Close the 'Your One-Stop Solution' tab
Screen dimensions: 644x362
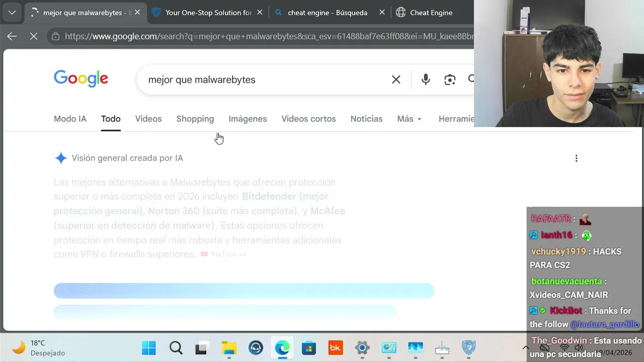point(260,13)
